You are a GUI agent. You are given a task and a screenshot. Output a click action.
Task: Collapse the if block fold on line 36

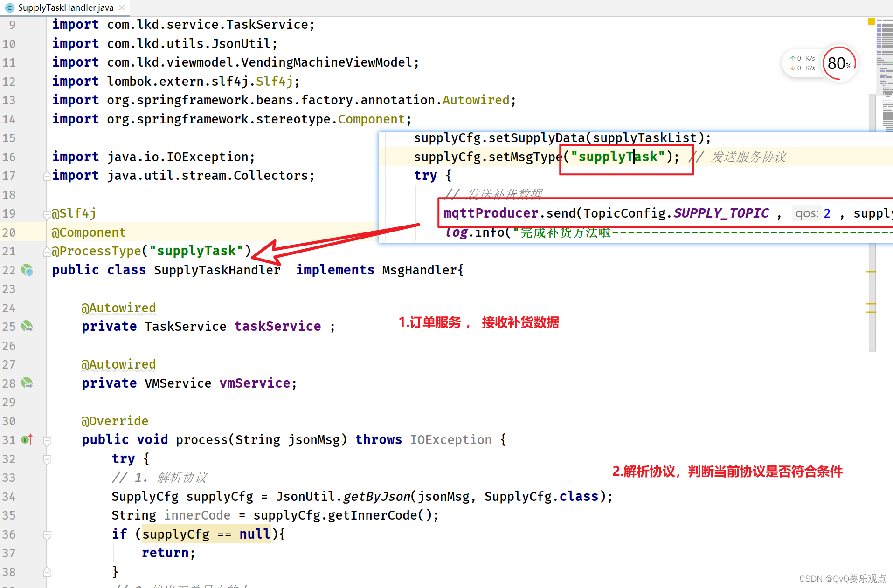click(x=47, y=535)
